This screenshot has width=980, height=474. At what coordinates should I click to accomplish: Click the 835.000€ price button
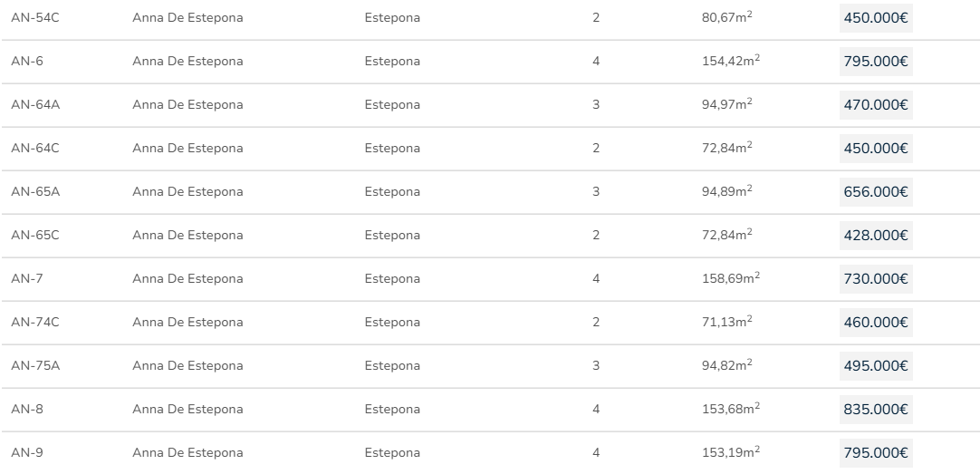click(875, 410)
